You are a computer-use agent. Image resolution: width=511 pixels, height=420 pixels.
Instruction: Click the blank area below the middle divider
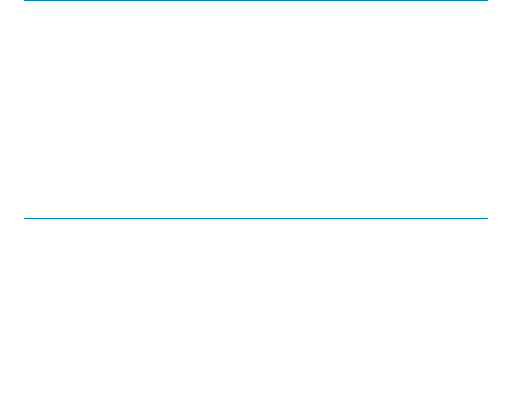(256, 303)
